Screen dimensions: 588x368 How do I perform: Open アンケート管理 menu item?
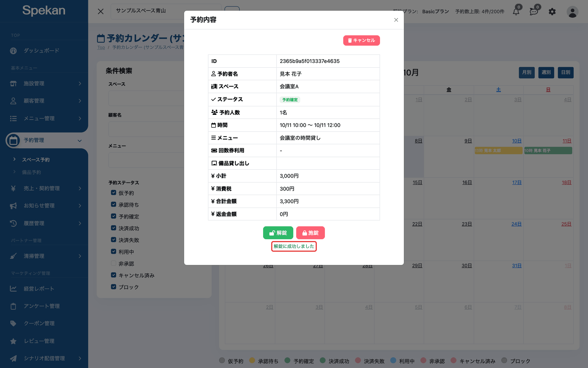pyautogui.click(x=42, y=306)
